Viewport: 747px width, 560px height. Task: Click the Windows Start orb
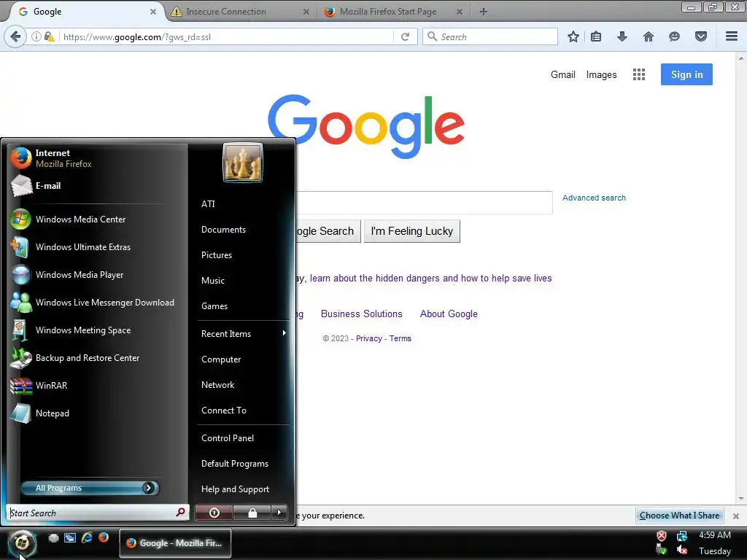tap(22, 542)
